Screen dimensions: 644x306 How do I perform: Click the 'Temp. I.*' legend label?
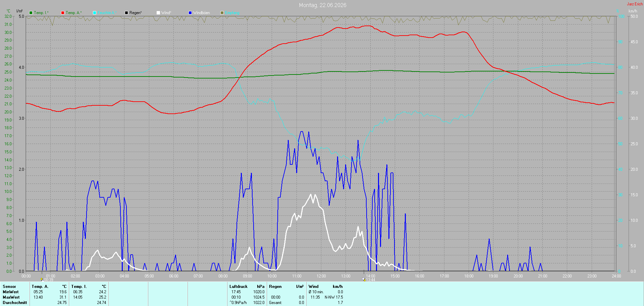pyautogui.click(x=41, y=13)
